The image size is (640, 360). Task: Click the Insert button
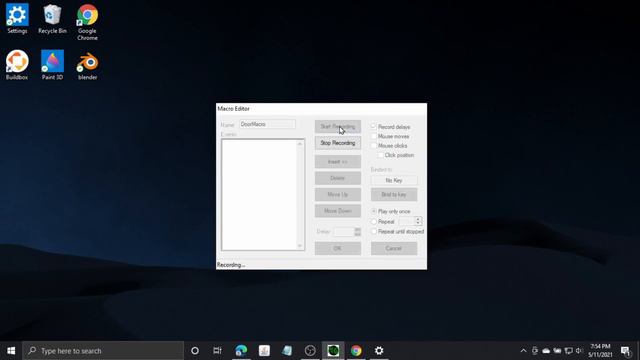[x=338, y=162]
